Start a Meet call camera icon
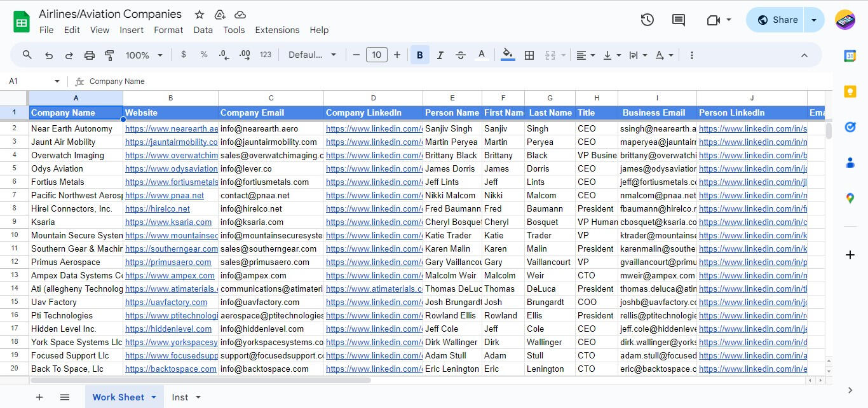Screen dimensions: 868x408 coord(713,20)
